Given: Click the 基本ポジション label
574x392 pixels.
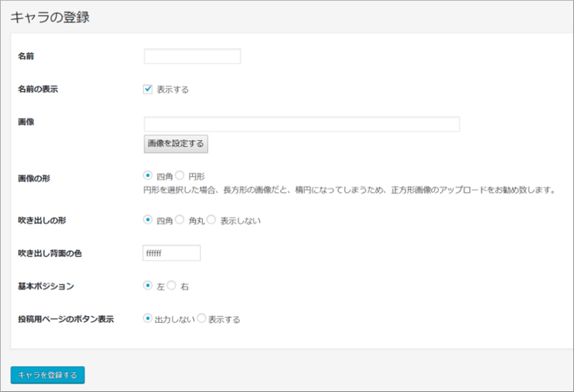Looking at the screenshot, I should pyautogui.click(x=46, y=286).
